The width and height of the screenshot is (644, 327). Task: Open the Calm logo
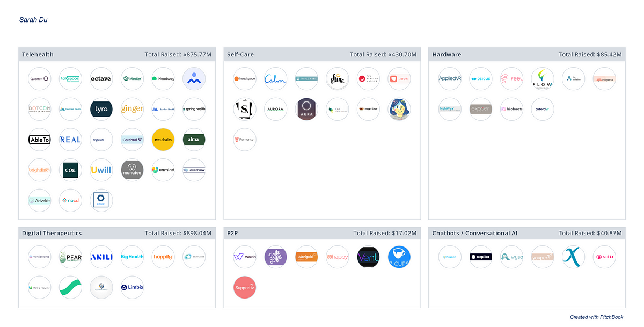tap(276, 78)
